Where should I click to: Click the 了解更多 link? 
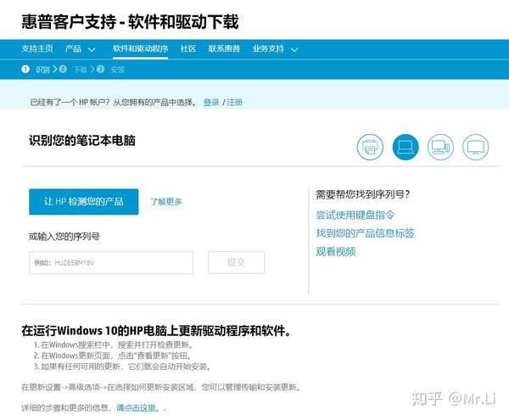click(x=165, y=202)
